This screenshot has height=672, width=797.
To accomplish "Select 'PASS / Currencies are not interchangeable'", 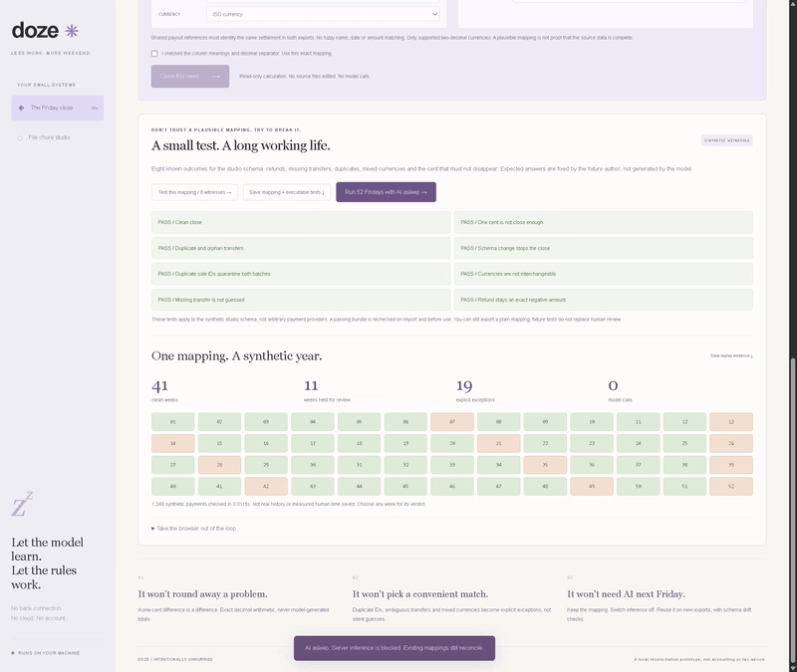I will (x=604, y=274).
